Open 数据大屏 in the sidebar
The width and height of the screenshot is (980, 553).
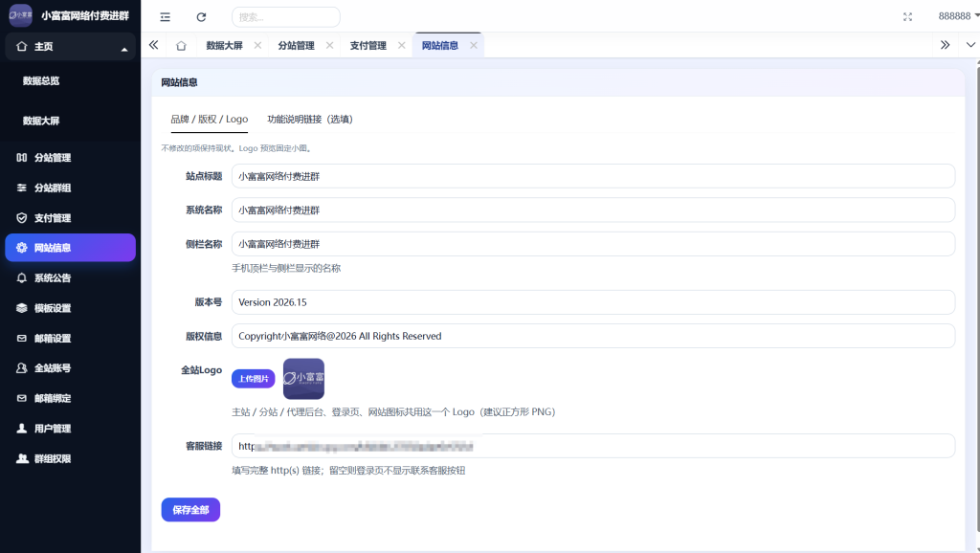point(41,121)
